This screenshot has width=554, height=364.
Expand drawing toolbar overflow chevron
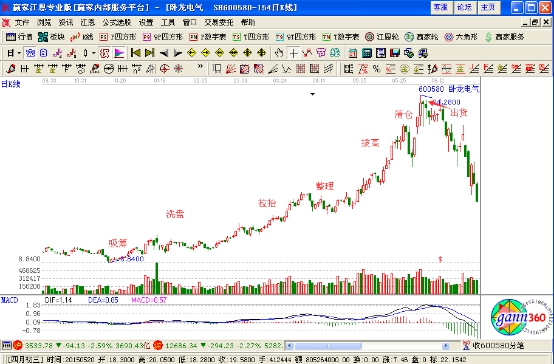coord(200,66)
